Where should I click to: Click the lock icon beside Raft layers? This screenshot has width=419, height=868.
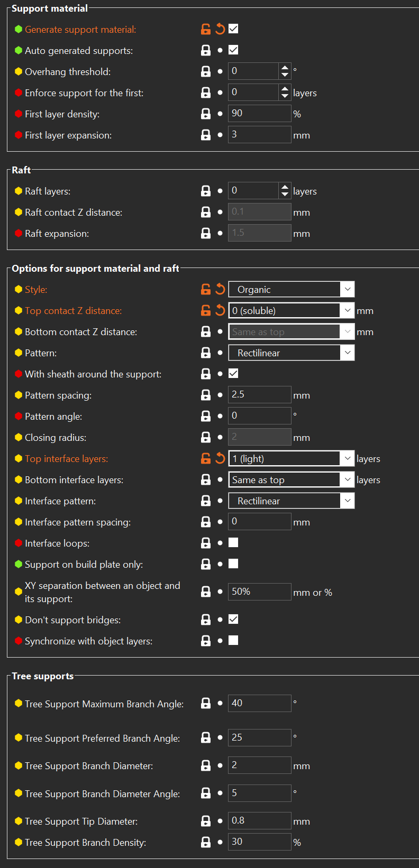(205, 190)
